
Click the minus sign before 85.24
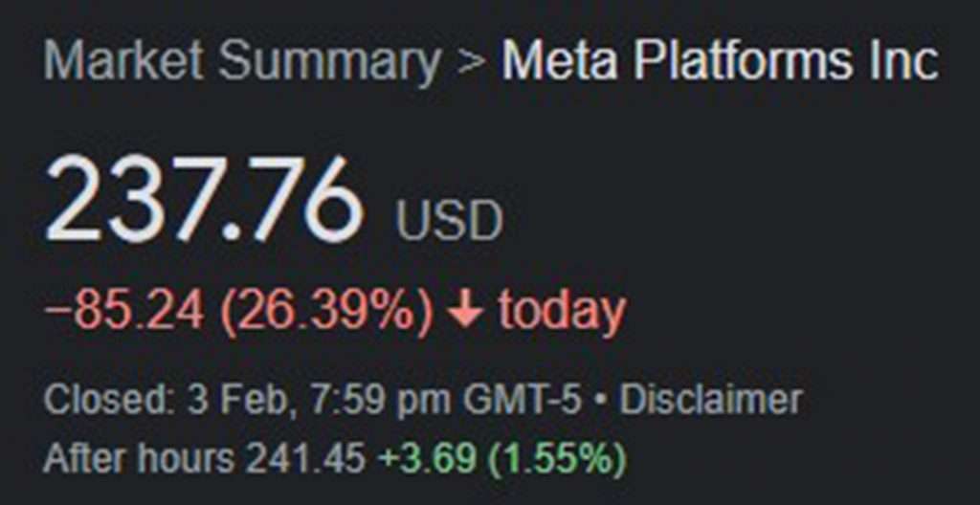coord(57,312)
